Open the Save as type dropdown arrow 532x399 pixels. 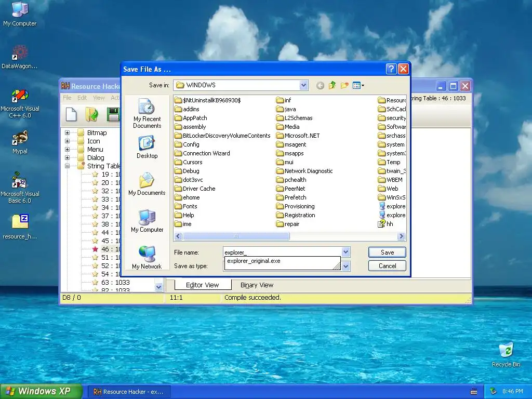345,266
